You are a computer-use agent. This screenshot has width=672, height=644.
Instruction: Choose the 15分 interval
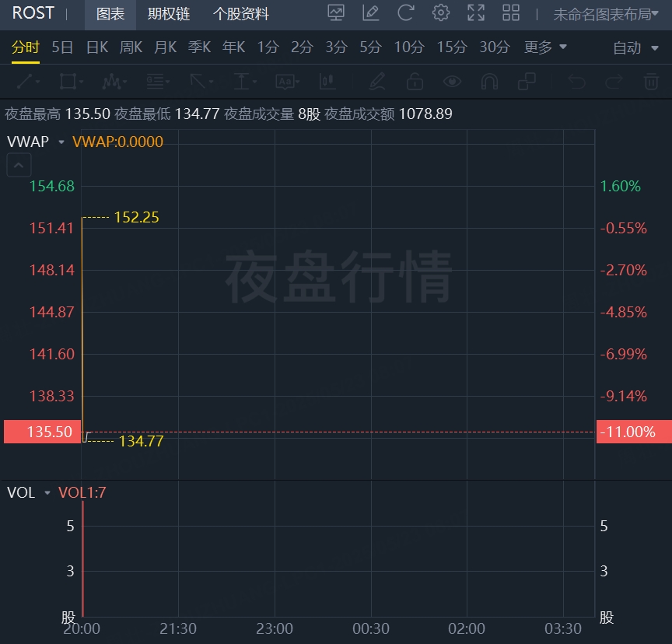(452, 47)
